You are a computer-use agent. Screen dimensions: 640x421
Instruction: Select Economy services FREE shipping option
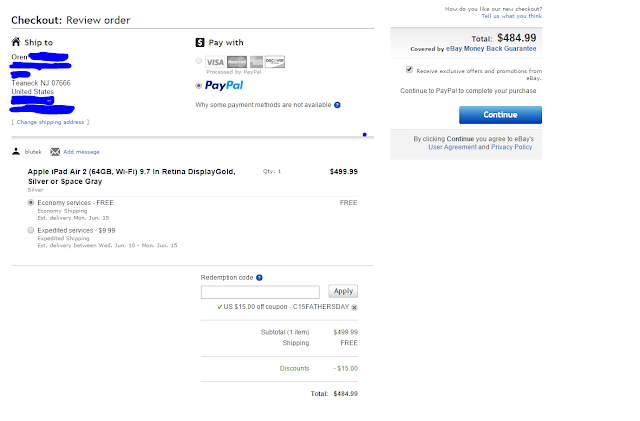[x=31, y=203]
